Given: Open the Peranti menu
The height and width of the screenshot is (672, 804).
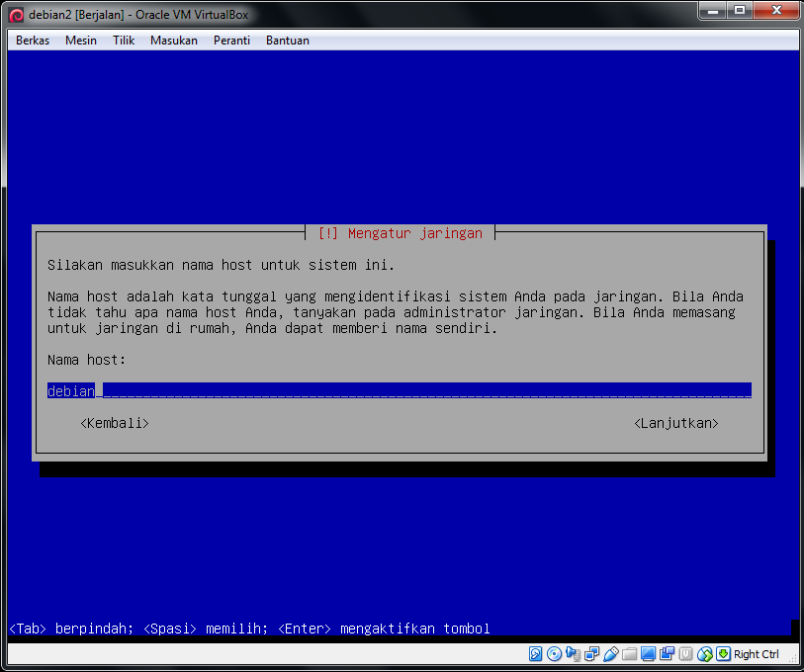Looking at the screenshot, I should tap(231, 41).
